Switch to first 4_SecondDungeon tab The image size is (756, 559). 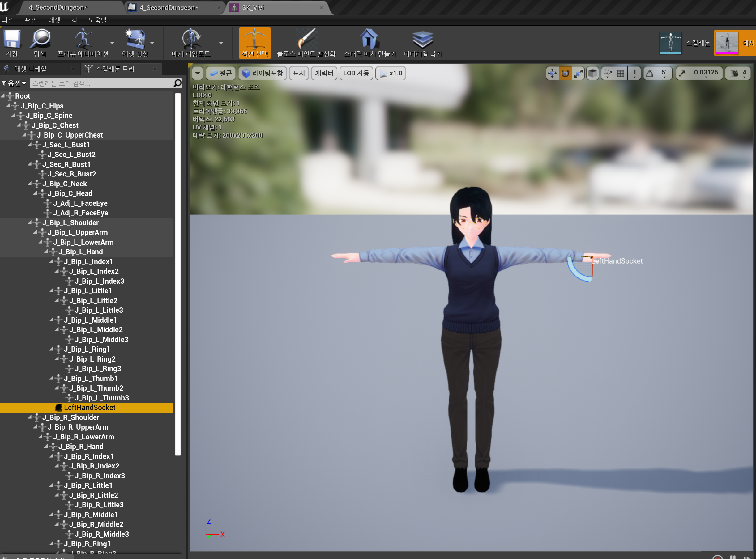(58, 7)
